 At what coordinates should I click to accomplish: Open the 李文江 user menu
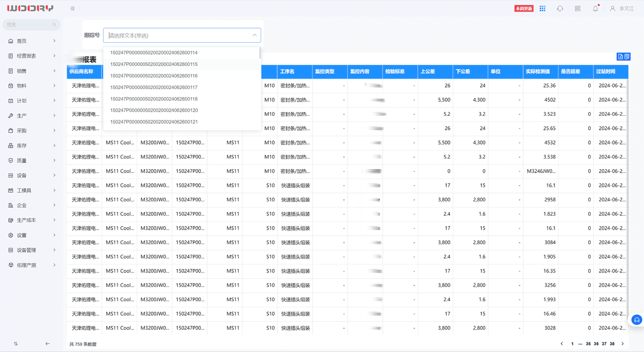(x=622, y=9)
